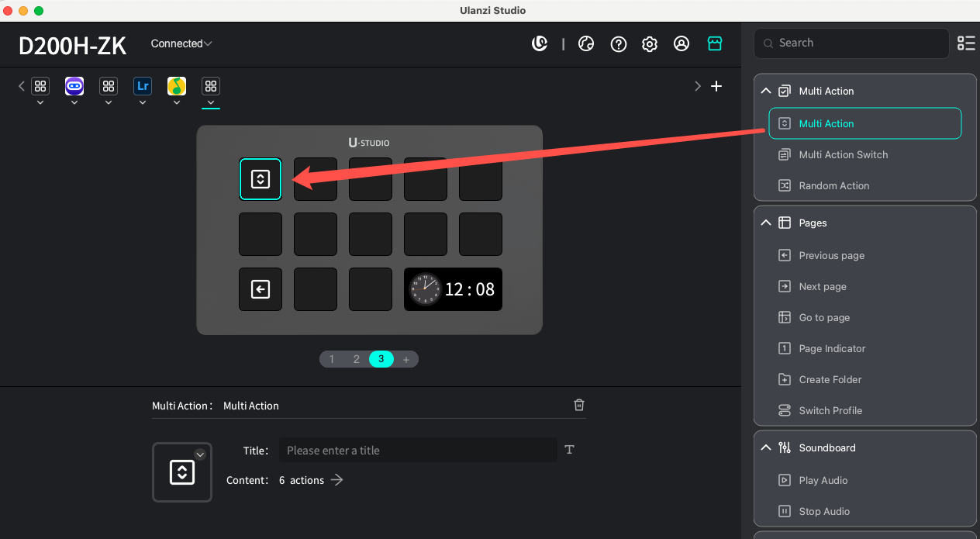Toggle the action list view mode icon
980x539 pixels.
[966, 43]
